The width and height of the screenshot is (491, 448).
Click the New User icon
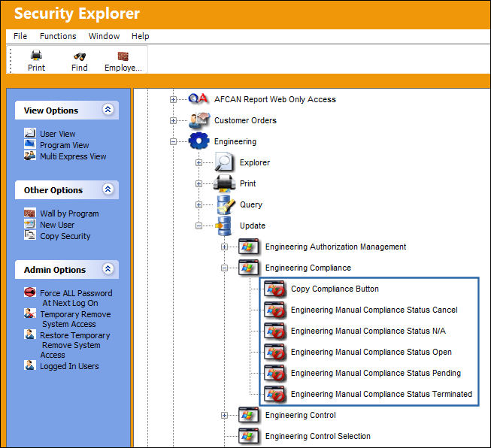click(x=30, y=224)
